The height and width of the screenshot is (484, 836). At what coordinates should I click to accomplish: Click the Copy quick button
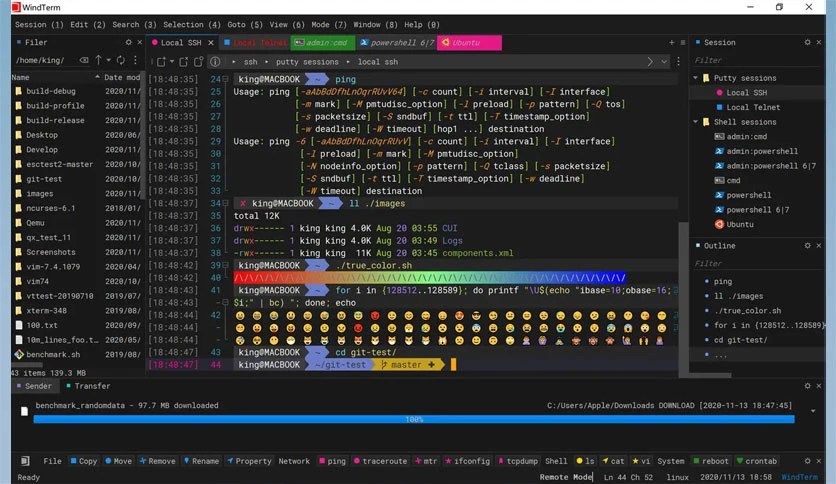[83, 461]
